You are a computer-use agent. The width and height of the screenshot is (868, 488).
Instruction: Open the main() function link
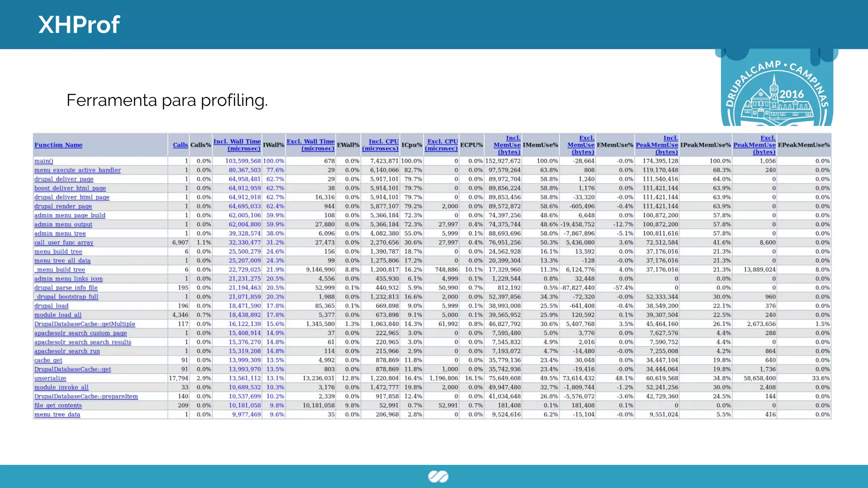click(x=44, y=161)
